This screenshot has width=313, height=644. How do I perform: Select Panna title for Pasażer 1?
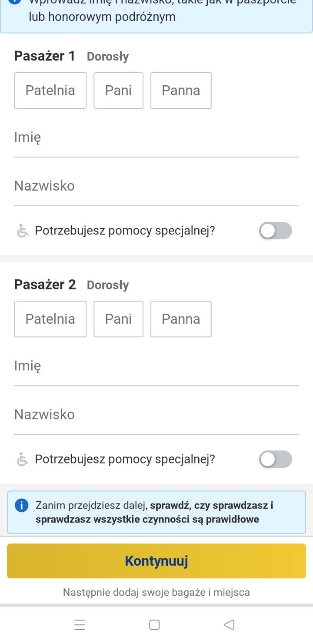(x=181, y=91)
